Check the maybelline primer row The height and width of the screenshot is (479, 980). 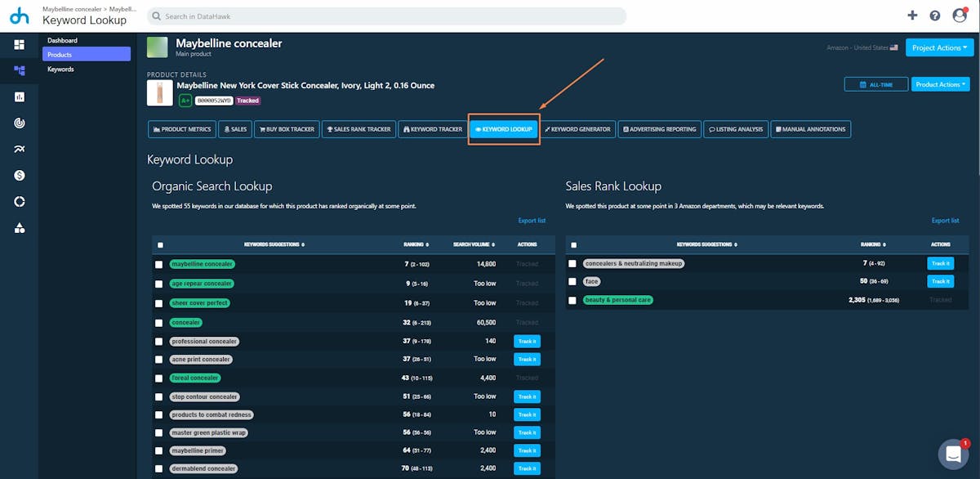point(159,450)
